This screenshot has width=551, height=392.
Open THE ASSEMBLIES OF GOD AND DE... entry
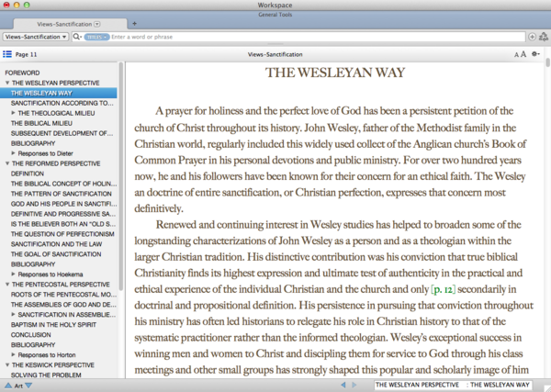(63, 305)
